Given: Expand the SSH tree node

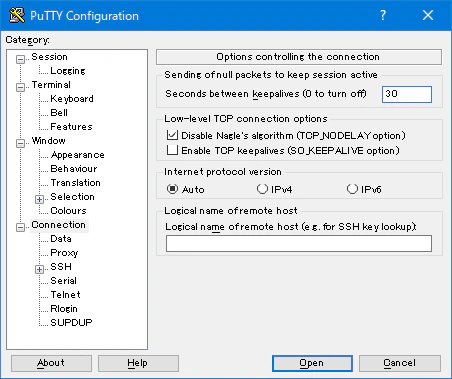Looking at the screenshot, I should (x=39, y=269).
